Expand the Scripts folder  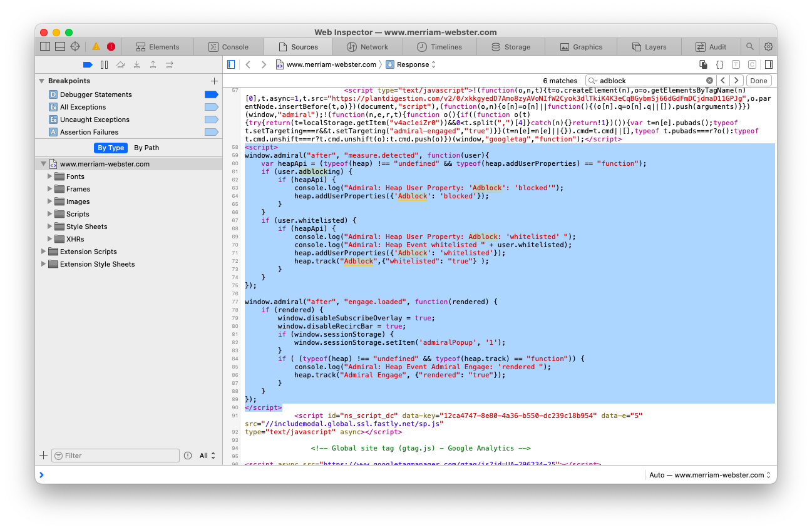tap(50, 214)
